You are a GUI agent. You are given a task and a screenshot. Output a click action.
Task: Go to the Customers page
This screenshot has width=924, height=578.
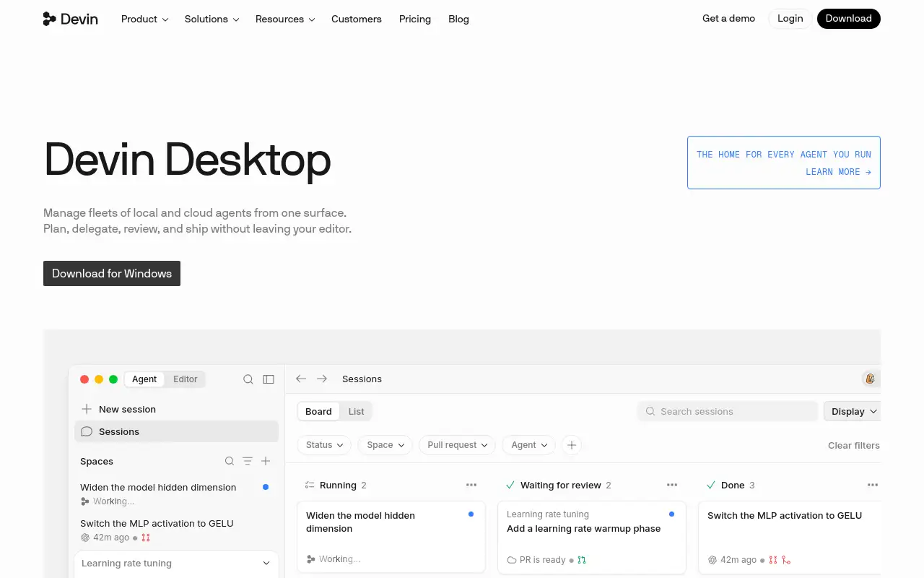click(357, 19)
